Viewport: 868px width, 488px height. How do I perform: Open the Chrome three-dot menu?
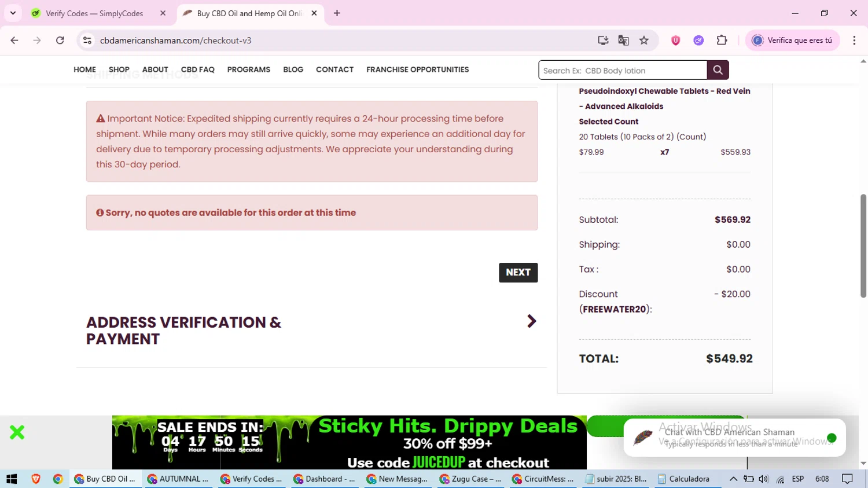(854, 40)
